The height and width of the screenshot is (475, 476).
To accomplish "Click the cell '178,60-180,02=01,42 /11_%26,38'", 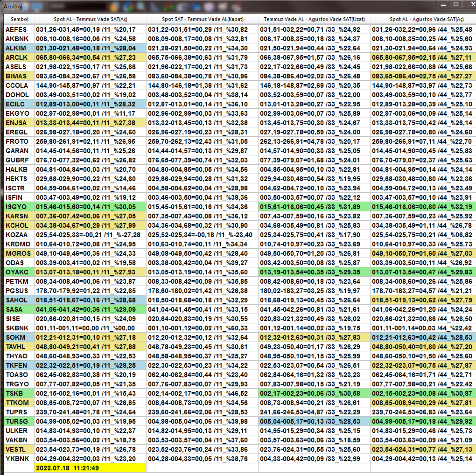I will (x=202, y=291).
